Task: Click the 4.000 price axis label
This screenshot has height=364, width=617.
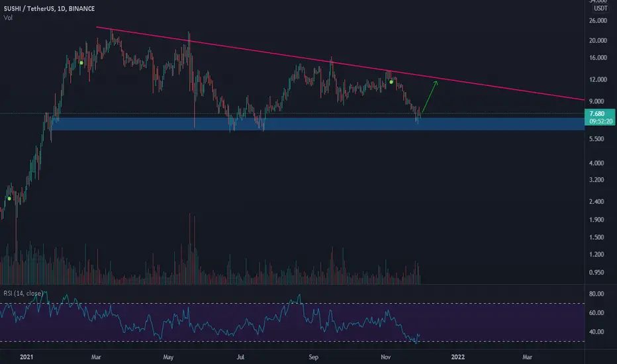Action: (x=596, y=163)
